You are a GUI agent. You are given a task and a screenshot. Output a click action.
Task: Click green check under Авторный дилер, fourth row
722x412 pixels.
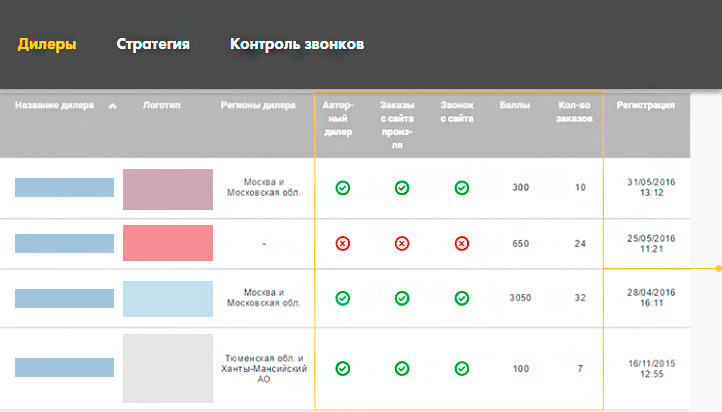(342, 369)
